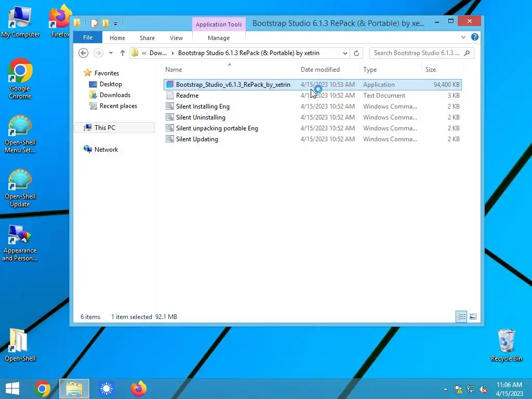Image resolution: width=532 pixels, height=399 pixels.
Task: Click the Action Center flag tray icon
Action: [x=458, y=389]
